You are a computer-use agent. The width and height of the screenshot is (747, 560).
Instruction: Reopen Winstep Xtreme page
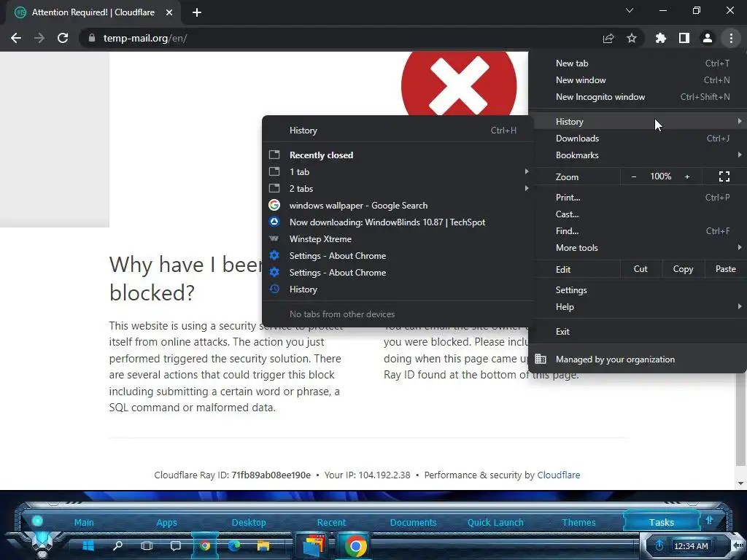pyautogui.click(x=398, y=239)
